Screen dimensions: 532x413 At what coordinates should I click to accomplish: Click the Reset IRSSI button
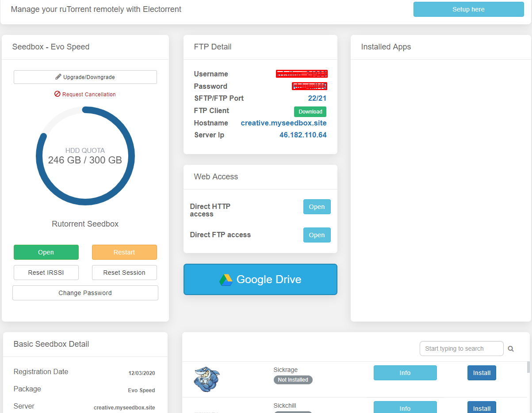(46, 273)
